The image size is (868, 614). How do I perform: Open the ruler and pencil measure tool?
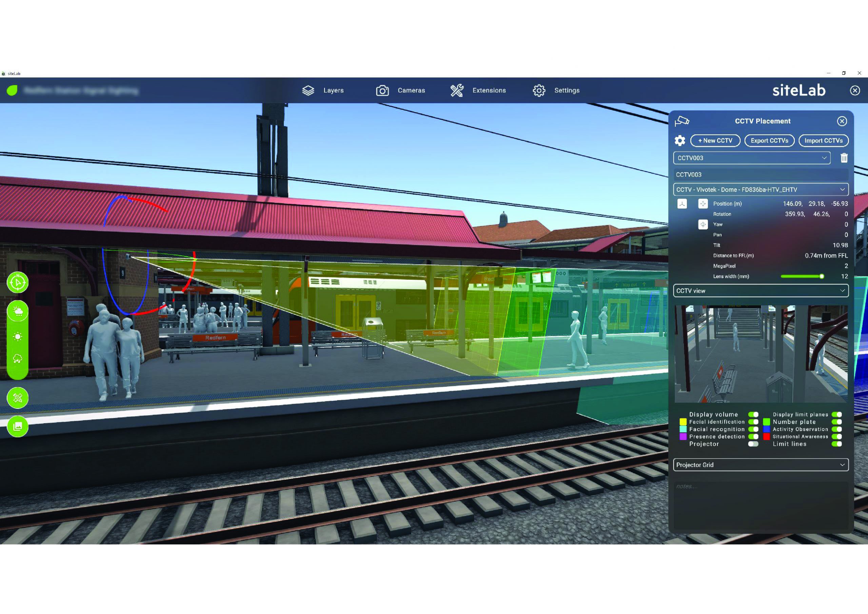[17, 398]
